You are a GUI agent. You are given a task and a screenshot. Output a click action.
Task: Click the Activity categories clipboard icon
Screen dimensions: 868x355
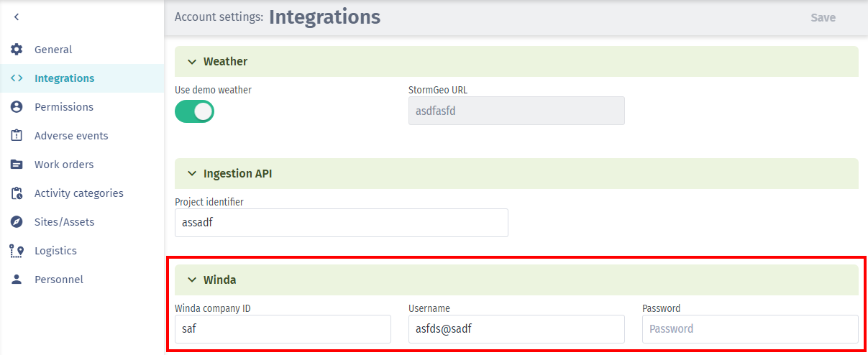[x=17, y=193]
